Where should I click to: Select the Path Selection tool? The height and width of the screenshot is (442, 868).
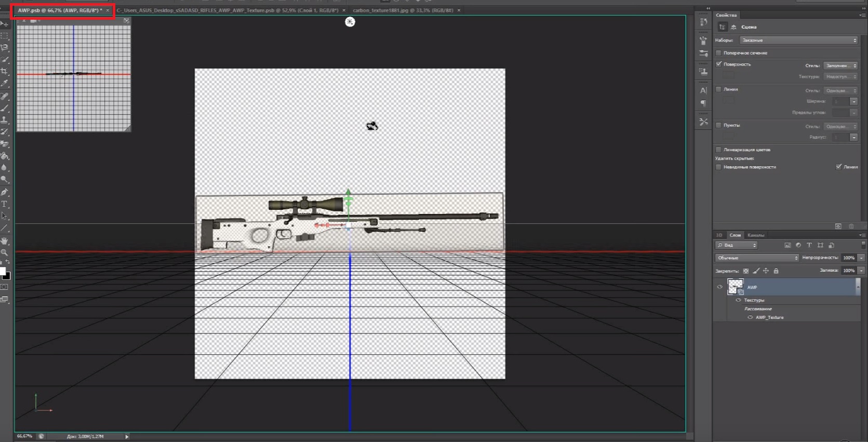click(x=4, y=216)
